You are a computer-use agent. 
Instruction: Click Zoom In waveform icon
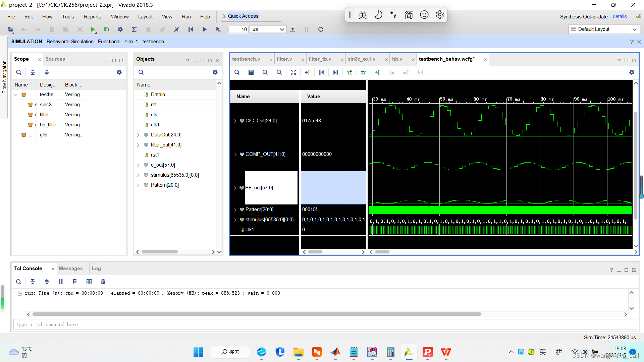(x=265, y=72)
